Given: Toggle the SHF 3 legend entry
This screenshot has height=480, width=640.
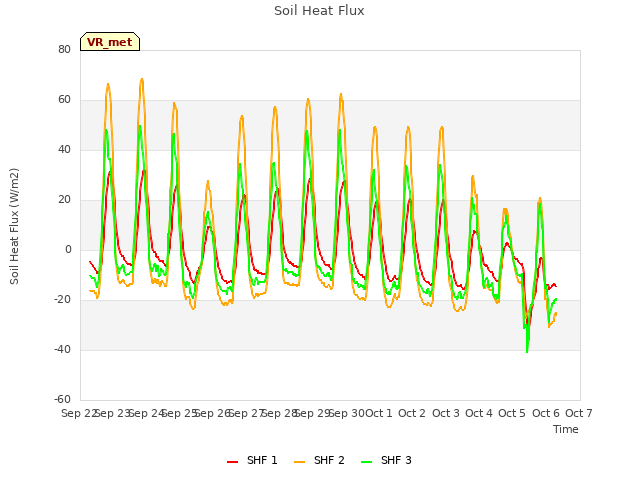Looking at the screenshot, I should (386, 460).
